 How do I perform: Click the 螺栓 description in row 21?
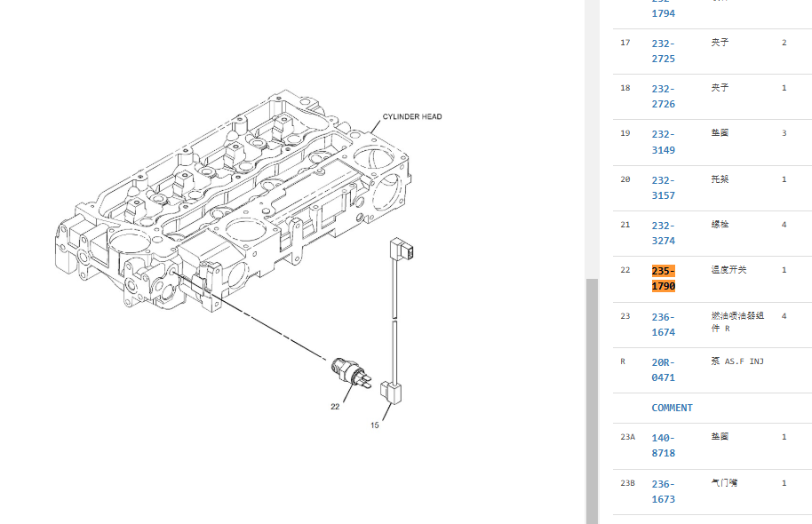pos(720,224)
